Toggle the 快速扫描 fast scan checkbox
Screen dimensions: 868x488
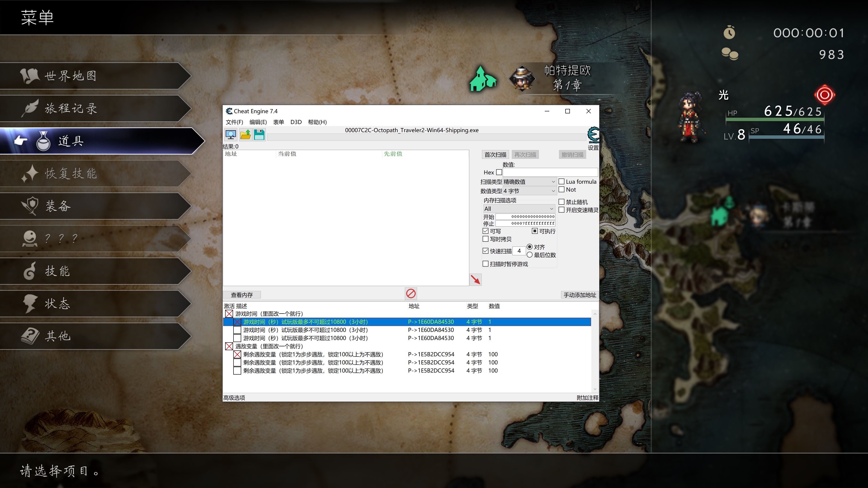486,251
